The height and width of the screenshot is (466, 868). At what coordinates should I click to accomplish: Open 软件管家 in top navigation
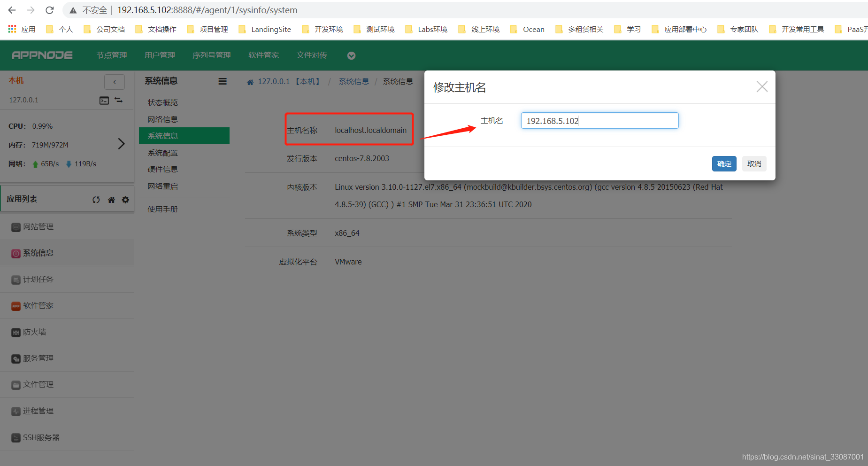click(264, 55)
